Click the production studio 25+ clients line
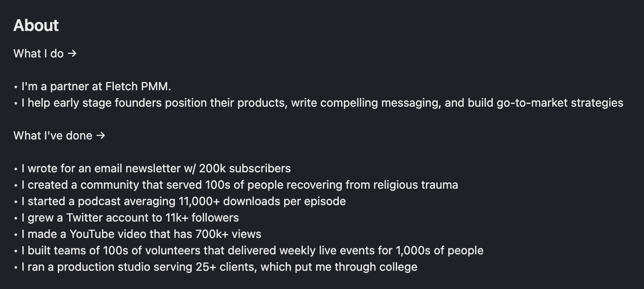Viewport: 644px width, 289px height. point(215,267)
